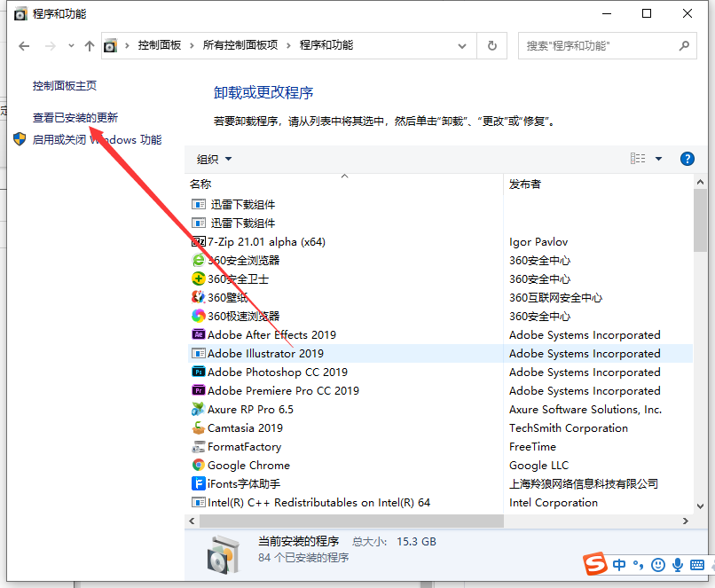Click the address bar location icon
Viewport: 715px width, 588px height.
(x=110, y=45)
